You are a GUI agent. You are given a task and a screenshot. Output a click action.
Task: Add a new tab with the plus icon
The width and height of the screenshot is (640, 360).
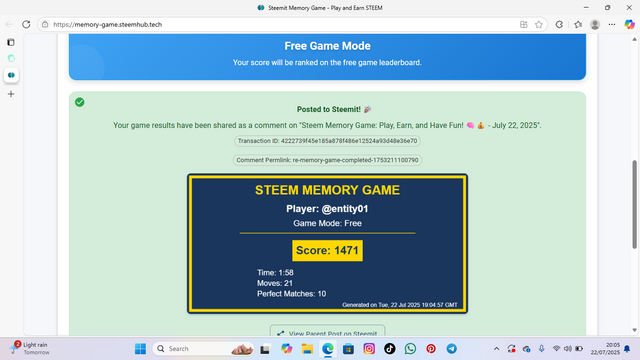pos(11,94)
